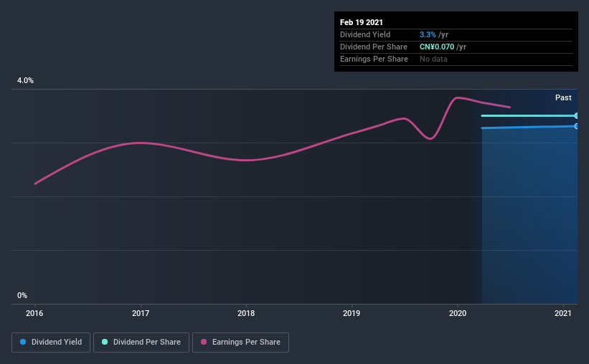
Task: Click the Past label in chart
Action: (x=563, y=97)
